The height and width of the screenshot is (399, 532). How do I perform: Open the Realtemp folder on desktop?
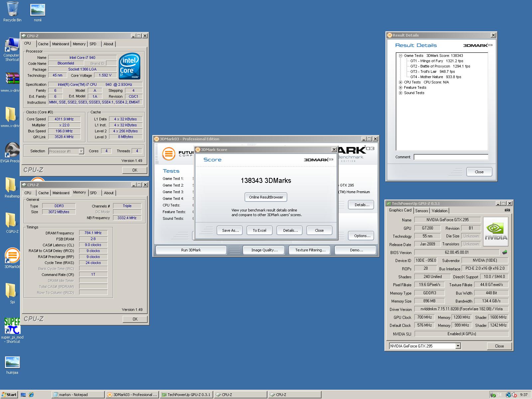(12, 188)
